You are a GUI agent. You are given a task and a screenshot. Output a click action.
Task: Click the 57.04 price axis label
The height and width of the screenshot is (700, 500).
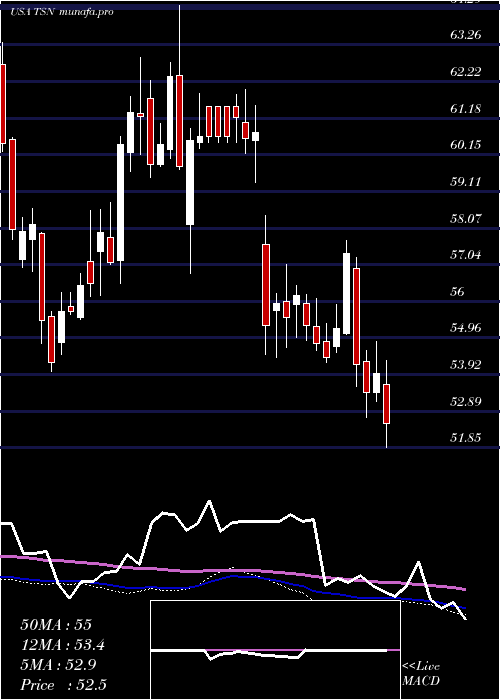point(466,255)
